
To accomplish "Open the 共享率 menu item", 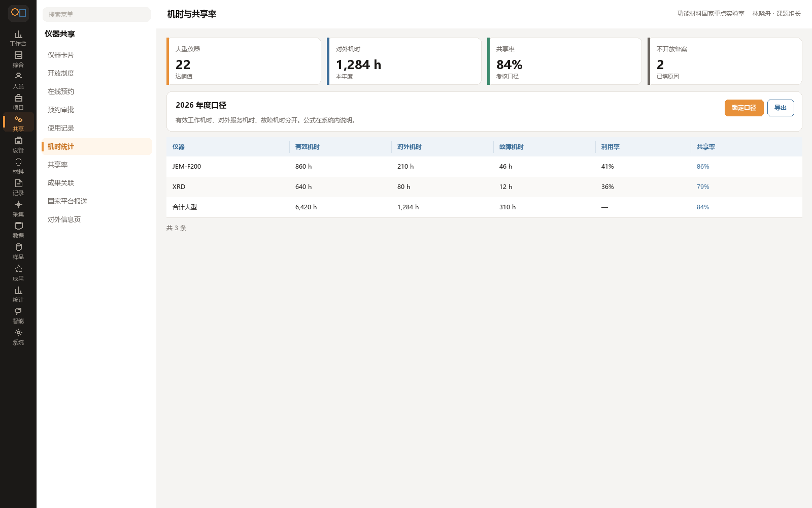I will (x=96, y=165).
